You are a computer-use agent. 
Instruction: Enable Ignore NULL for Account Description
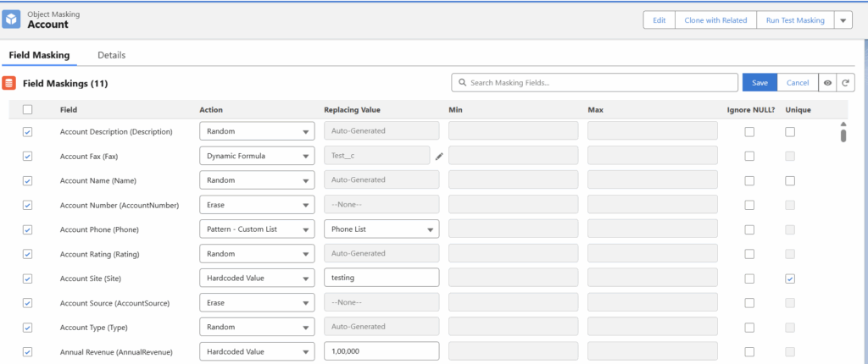tap(749, 131)
